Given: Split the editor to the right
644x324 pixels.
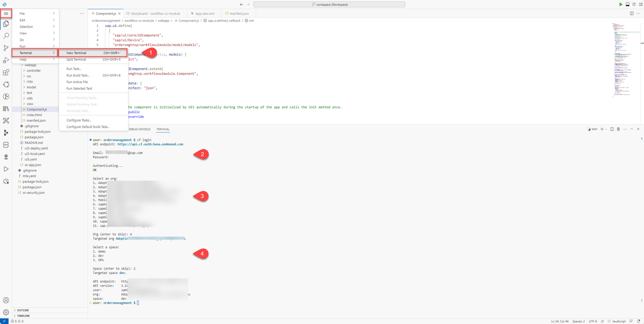Looking at the screenshot, I should [632, 13].
